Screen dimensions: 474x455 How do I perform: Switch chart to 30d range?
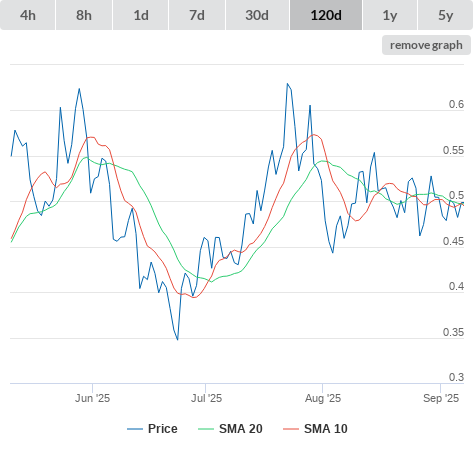coord(257,15)
